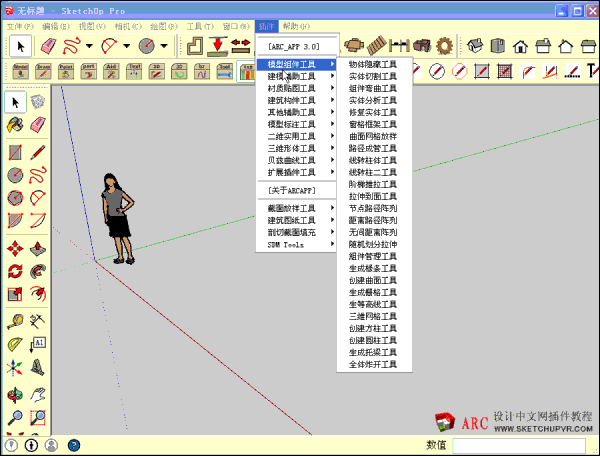Open the 帮助(H) menu
This screenshot has width=600, height=456.
(296, 26)
